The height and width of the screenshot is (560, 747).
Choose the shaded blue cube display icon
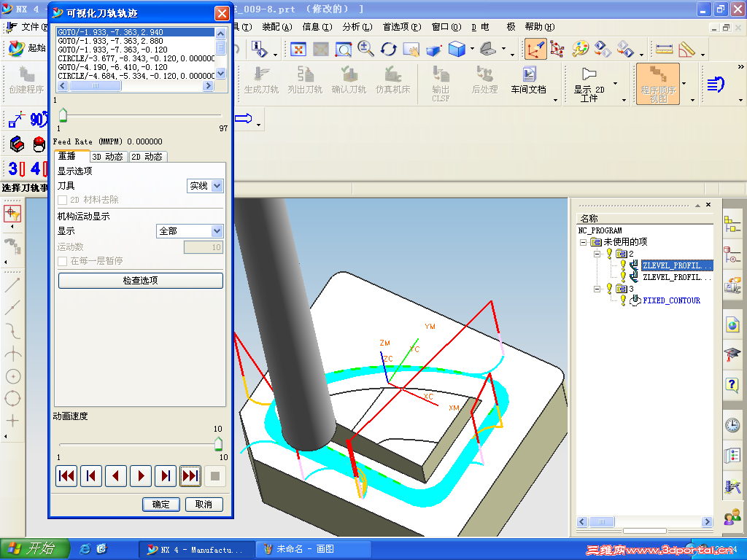[457, 49]
